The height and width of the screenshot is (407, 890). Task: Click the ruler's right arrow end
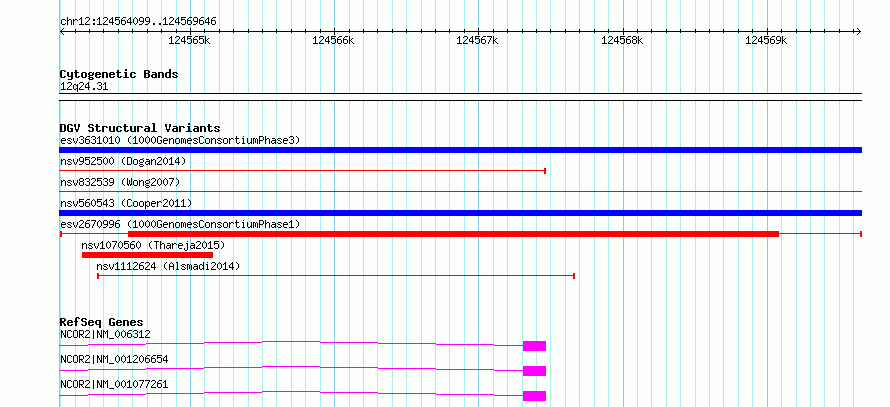point(858,31)
